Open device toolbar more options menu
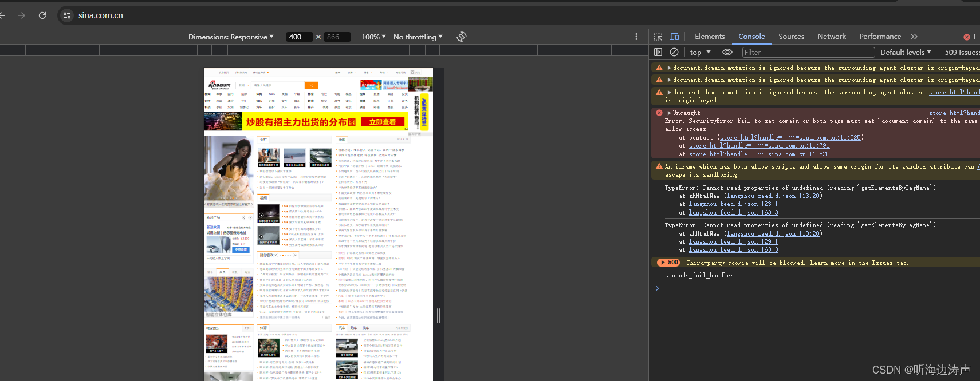Screen dimensions: 980x381 [636, 37]
